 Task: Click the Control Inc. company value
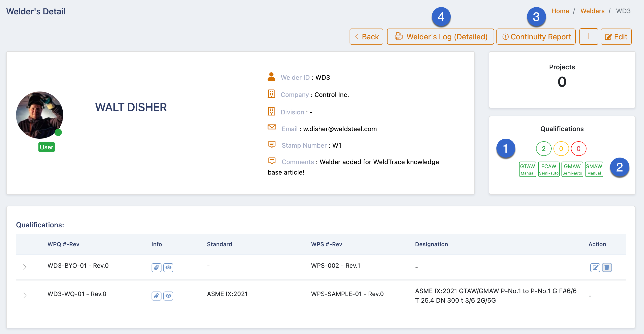click(x=331, y=95)
